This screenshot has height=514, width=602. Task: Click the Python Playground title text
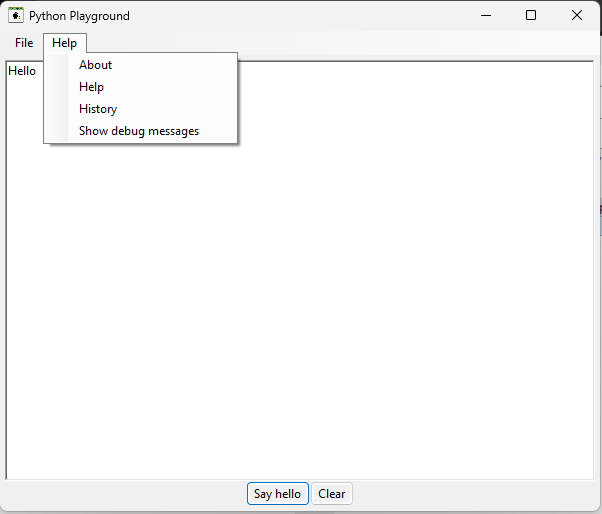point(79,16)
